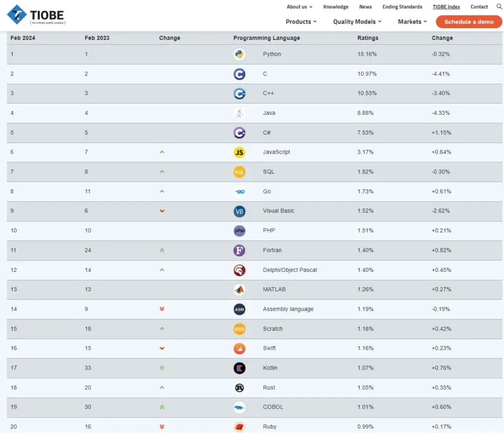
Task: Click the PHP logo icon
Action: point(239,231)
